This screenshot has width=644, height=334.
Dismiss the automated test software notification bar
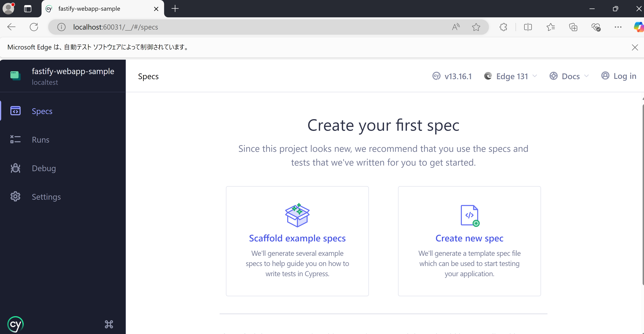click(x=634, y=47)
